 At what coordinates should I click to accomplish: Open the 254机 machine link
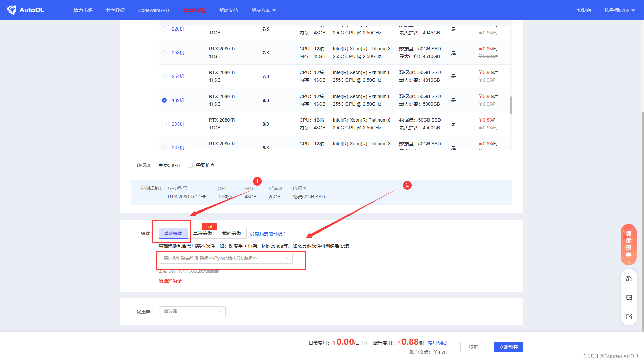tap(178, 76)
